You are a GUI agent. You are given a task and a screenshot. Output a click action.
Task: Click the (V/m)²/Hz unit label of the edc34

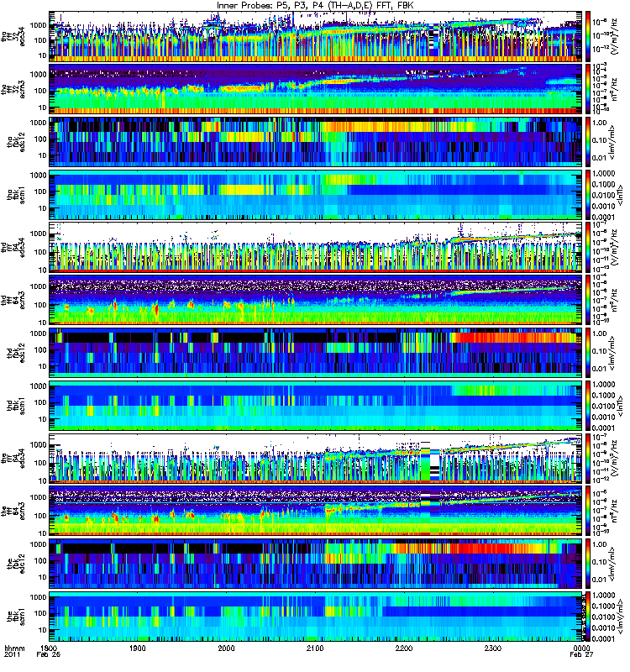(x=613, y=459)
